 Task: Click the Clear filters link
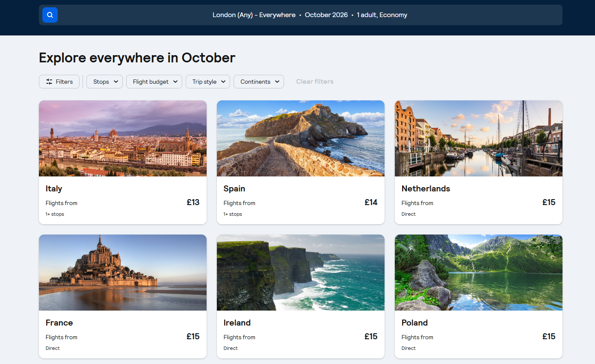click(x=315, y=82)
